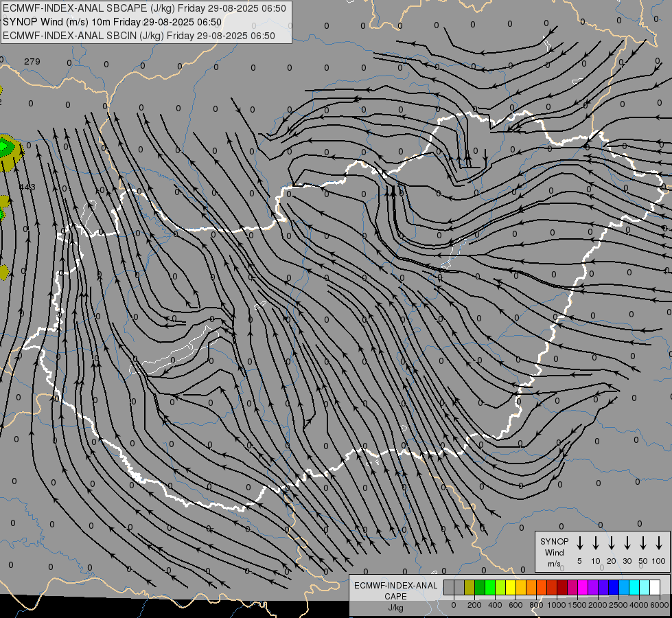The height and width of the screenshot is (618, 672).
Task: Click the SBCAPE title line at top
Action: coord(144,8)
